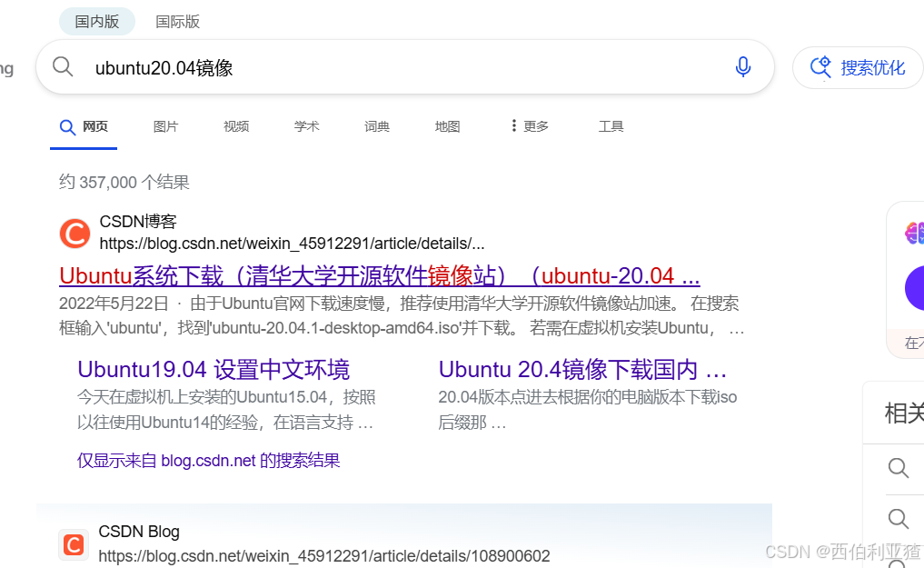Click first related-search magnifier icon
This screenshot has height=568, width=924.
pyautogui.click(x=898, y=468)
